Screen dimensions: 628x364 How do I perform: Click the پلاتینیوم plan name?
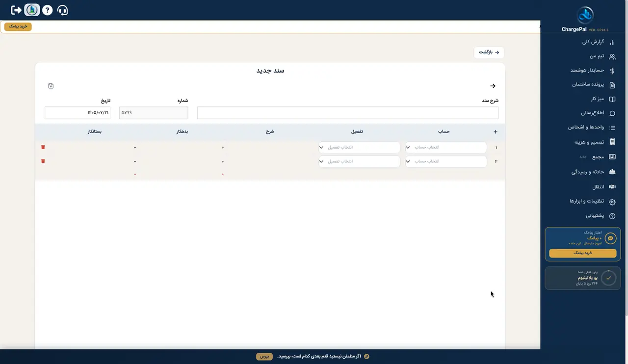(x=586, y=278)
